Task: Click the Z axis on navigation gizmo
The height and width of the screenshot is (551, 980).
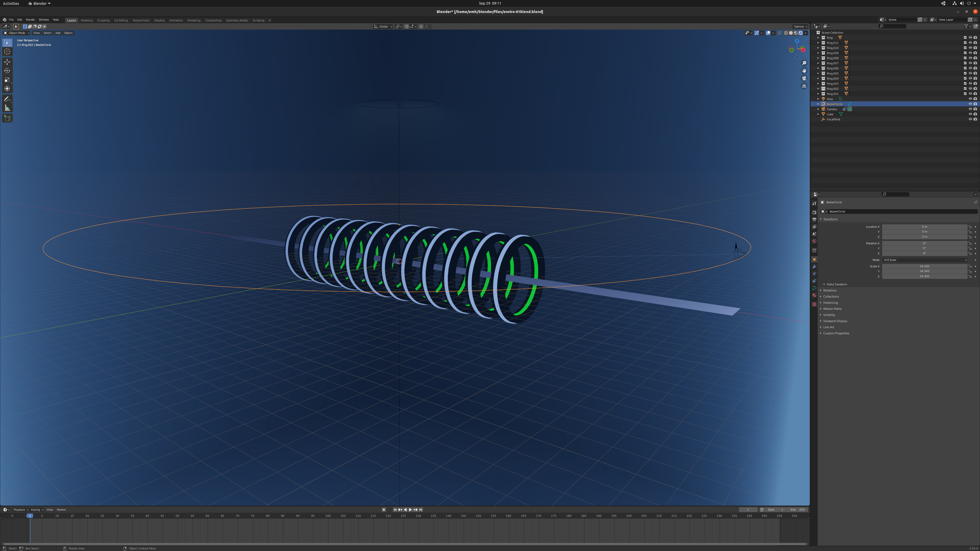Action: pos(797,41)
